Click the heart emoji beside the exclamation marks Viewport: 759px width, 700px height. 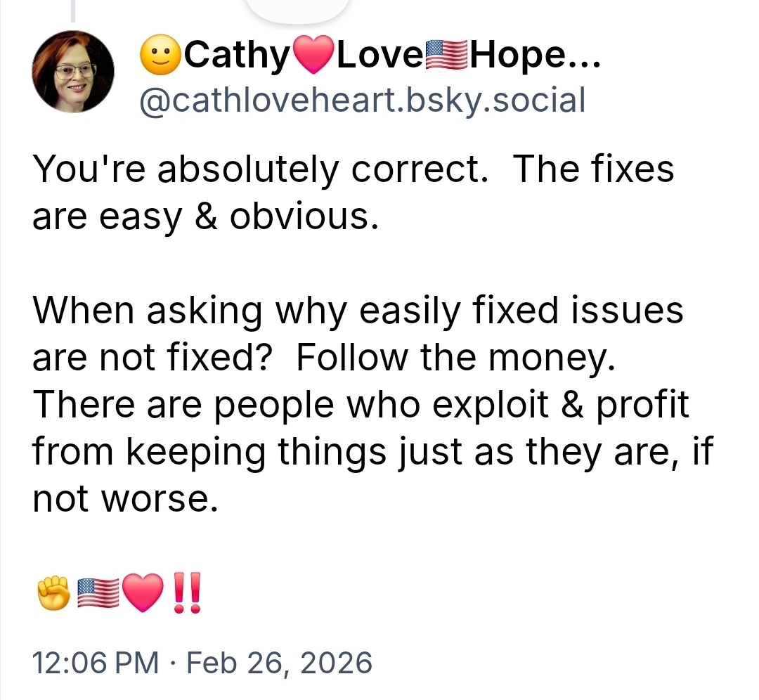pyautogui.click(x=141, y=592)
